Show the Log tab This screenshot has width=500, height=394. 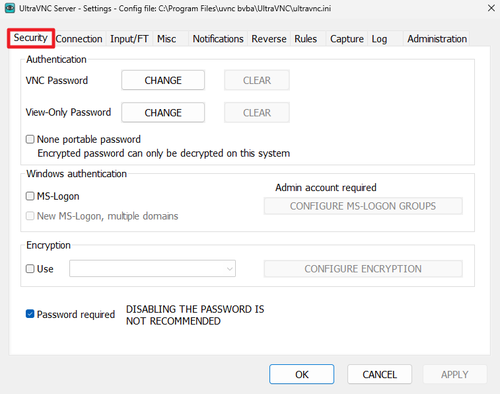[x=379, y=39]
